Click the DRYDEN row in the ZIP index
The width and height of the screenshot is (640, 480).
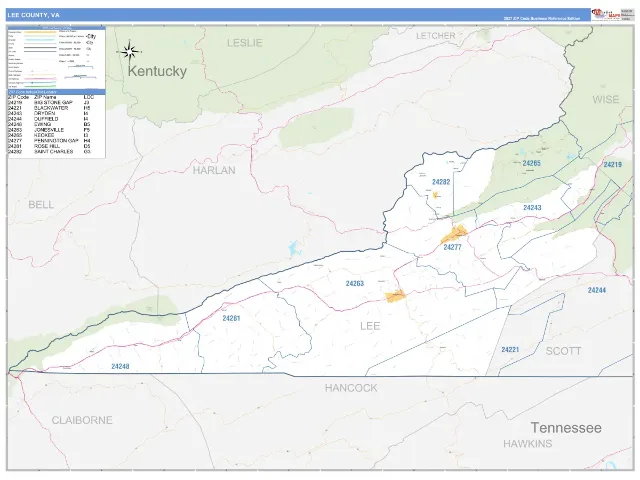(50, 113)
